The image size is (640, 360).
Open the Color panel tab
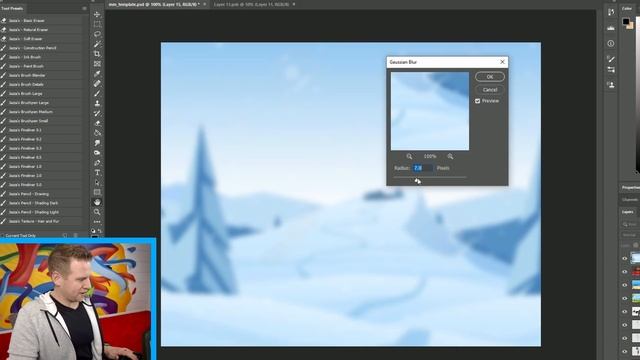(627, 8)
